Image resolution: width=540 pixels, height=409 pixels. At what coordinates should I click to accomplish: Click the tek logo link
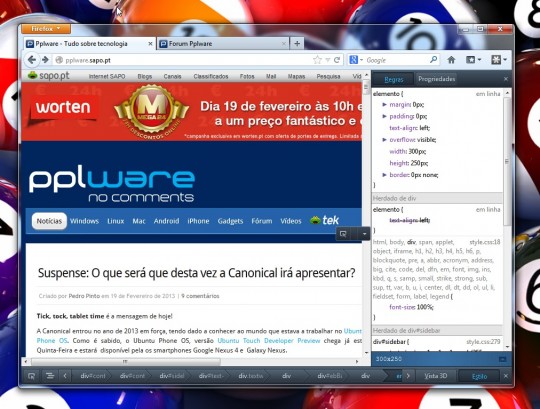coord(324,220)
